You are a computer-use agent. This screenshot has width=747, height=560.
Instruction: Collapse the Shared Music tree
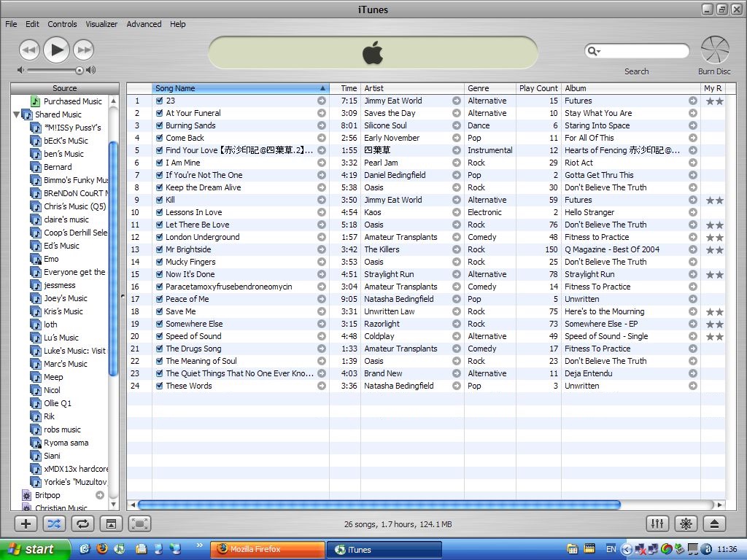coord(16,114)
